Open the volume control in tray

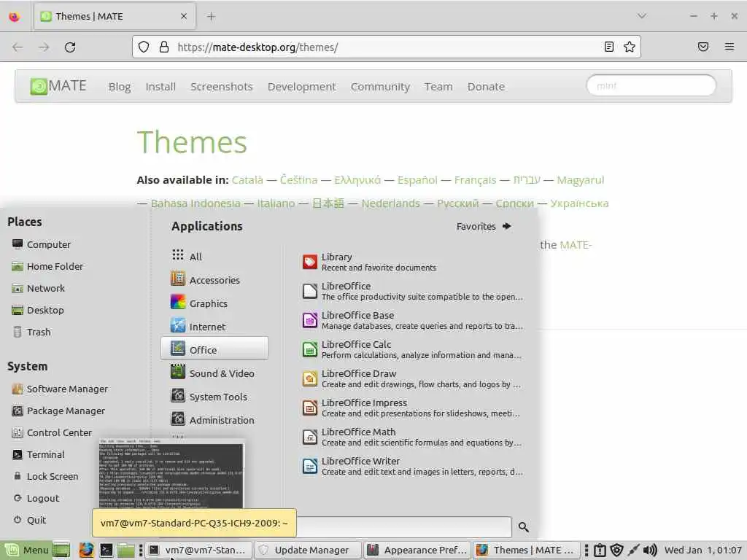pos(650,550)
